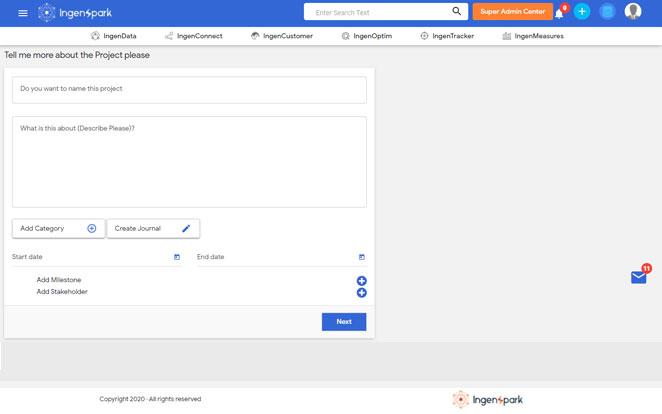Open the IngenConnect menu
Screen dimensions: 662x414
[x=194, y=36]
